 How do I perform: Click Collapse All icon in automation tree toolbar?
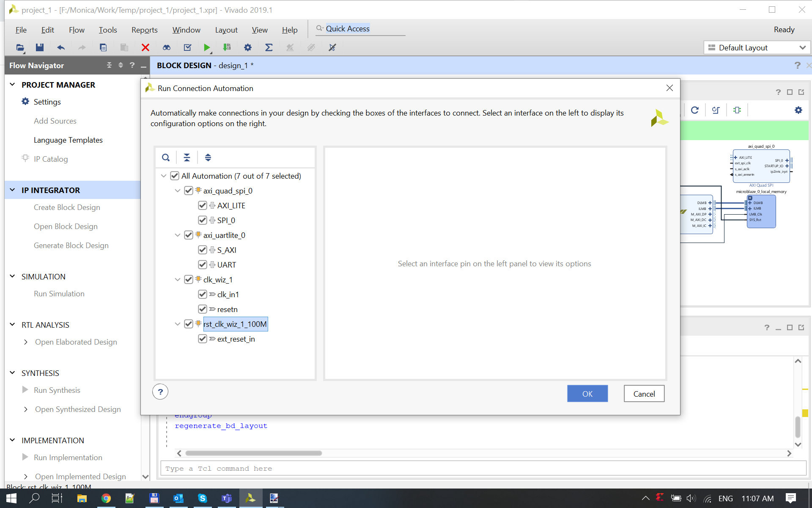click(187, 157)
